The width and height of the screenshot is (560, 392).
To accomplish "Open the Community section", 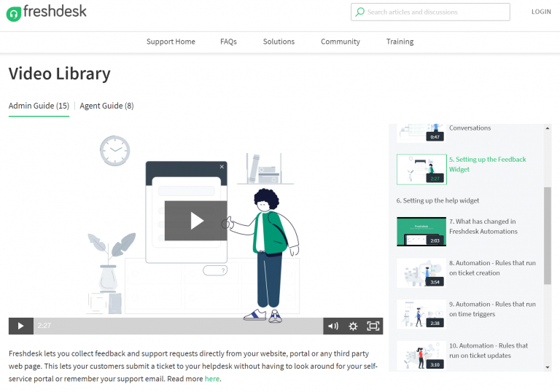I will point(340,42).
